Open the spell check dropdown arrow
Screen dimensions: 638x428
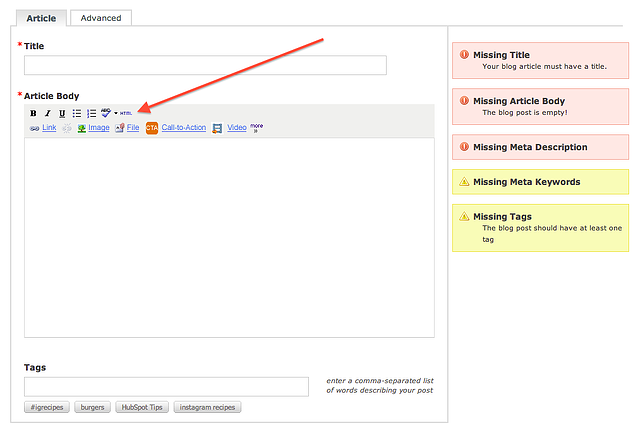pos(116,113)
